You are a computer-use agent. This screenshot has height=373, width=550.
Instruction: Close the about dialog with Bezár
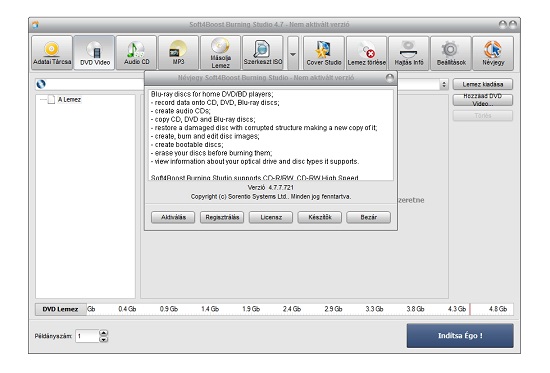(368, 217)
